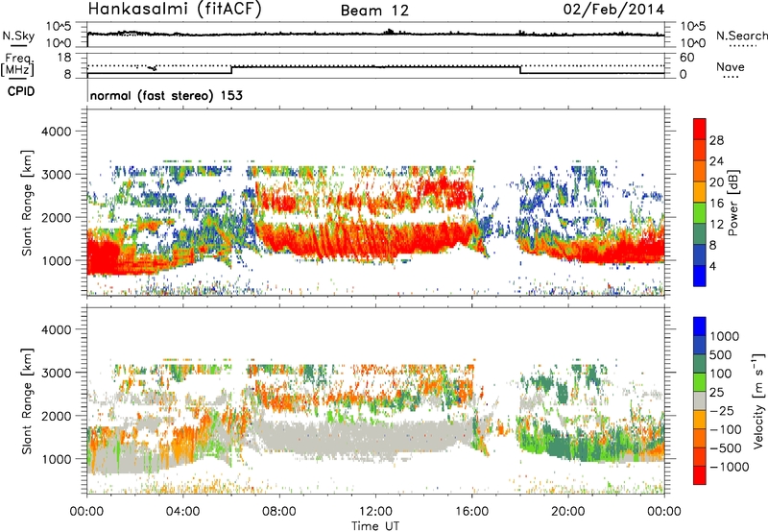Click the "Velocity [m s-1]" colorbar title

(x=758, y=400)
